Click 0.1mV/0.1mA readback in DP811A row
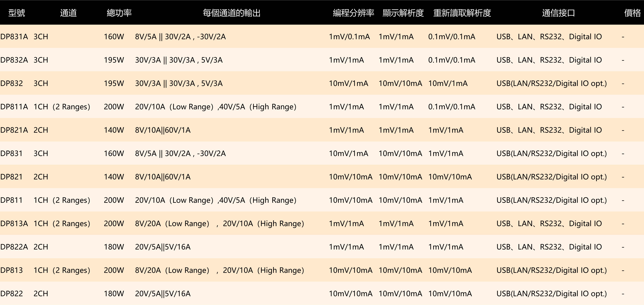 click(452, 107)
